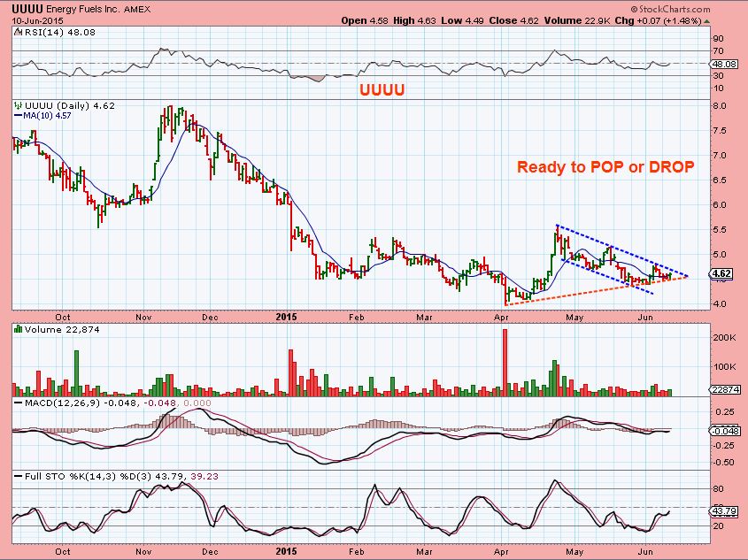
Task: Click the Volume 22,874 legend text
Action: (x=62, y=329)
